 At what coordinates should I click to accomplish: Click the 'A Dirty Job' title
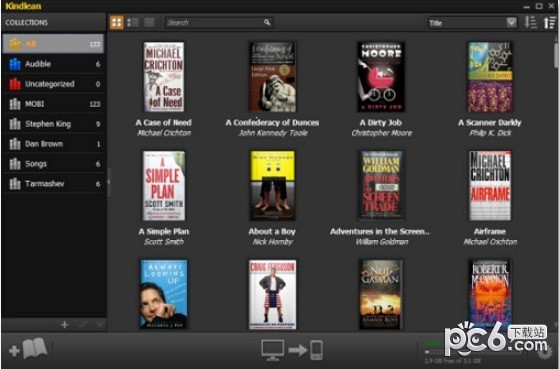[381, 123]
